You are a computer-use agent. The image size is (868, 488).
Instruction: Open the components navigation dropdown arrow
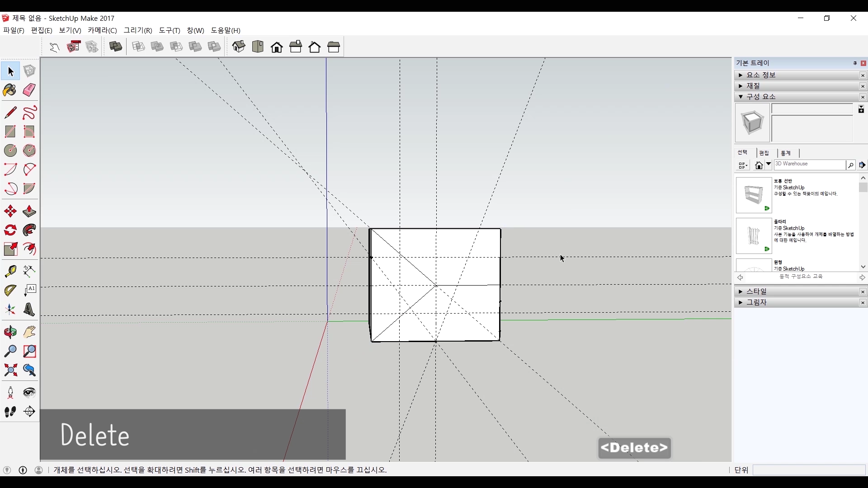coord(768,164)
